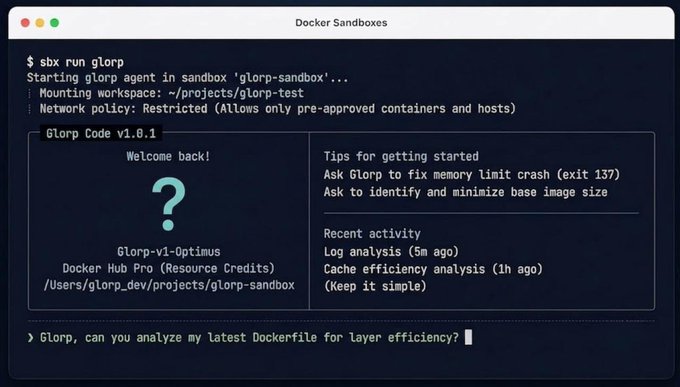Click the 'Mounting workspace: ~/projects/glorp-test' line
Screen dimensions: 680x387
172,93
